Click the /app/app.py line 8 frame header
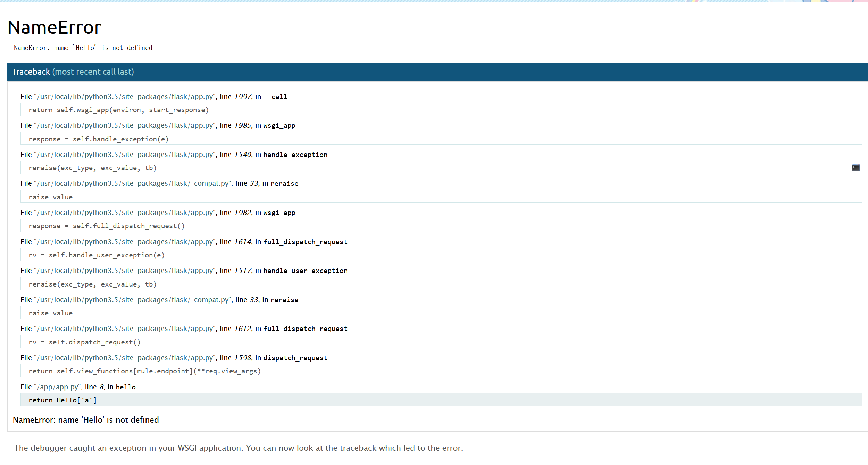This screenshot has width=868, height=465. click(78, 387)
